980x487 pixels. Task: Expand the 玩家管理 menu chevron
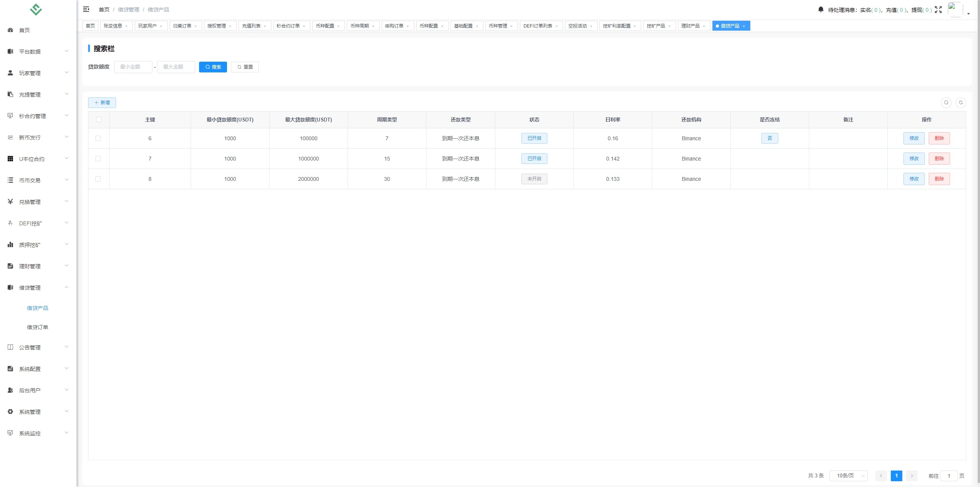click(x=67, y=72)
